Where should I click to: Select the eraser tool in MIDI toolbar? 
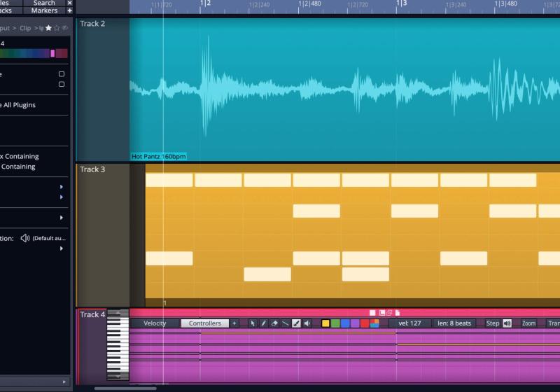274,323
